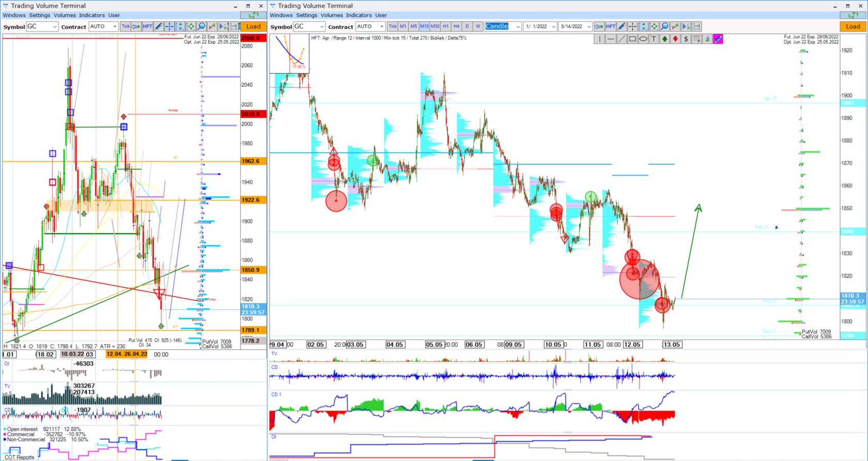Select the Fibonacci levels tool

tap(697, 39)
